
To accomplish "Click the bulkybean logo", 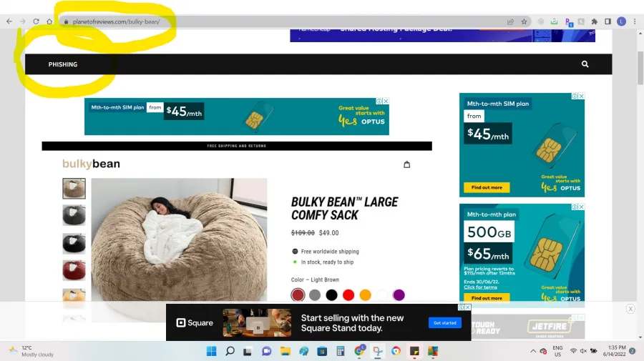I will click(x=91, y=164).
